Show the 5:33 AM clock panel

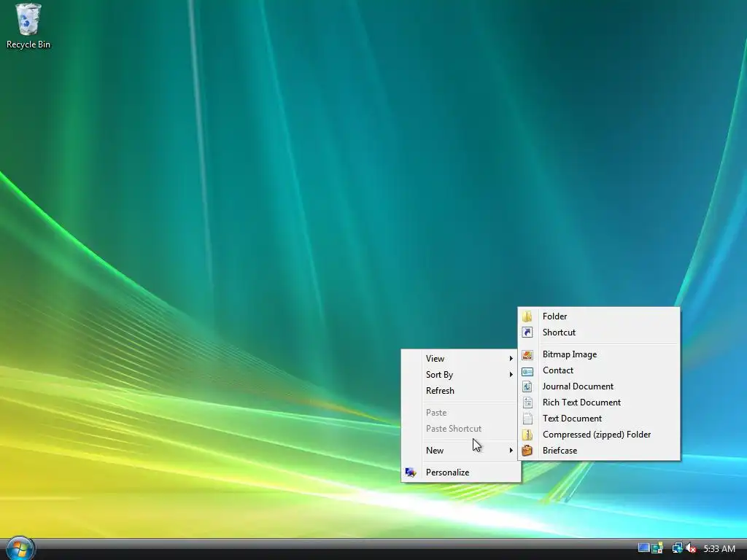(719, 548)
